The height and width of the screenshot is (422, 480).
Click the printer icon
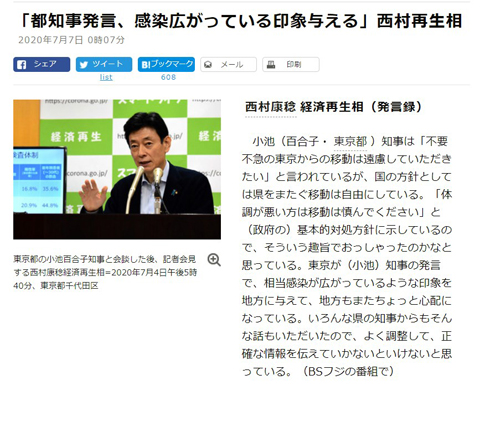click(271, 65)
